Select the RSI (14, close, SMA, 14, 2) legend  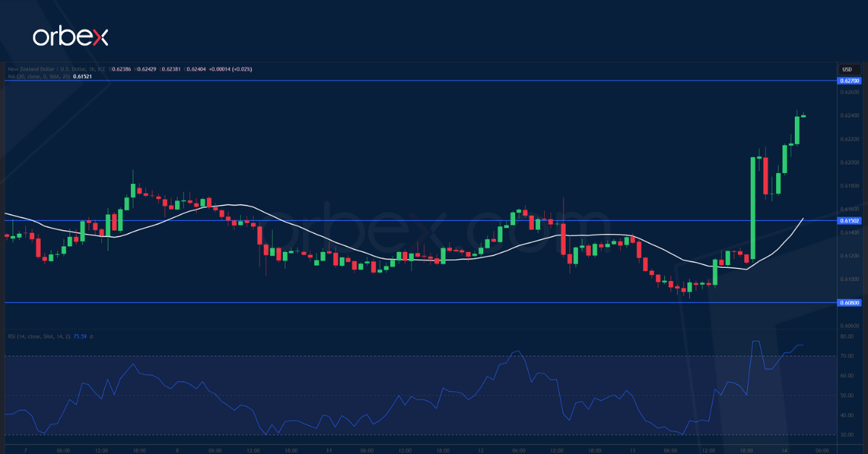pyautogui.click(x=39, y=336)
